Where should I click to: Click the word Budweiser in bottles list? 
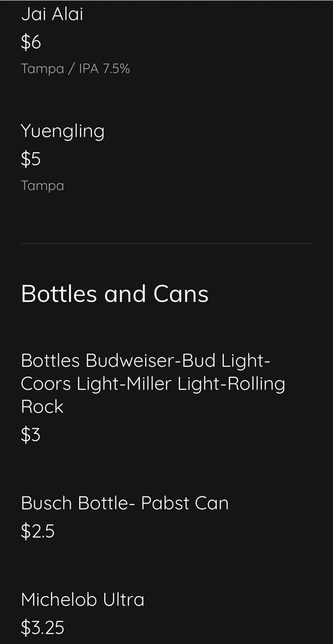click(130, 360)
